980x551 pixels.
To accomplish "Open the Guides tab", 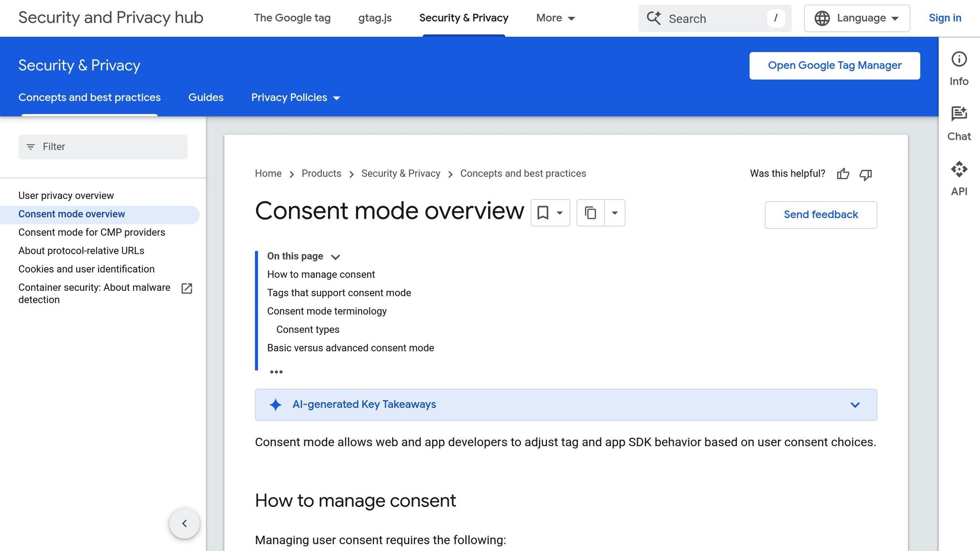I will coord(205,98).
